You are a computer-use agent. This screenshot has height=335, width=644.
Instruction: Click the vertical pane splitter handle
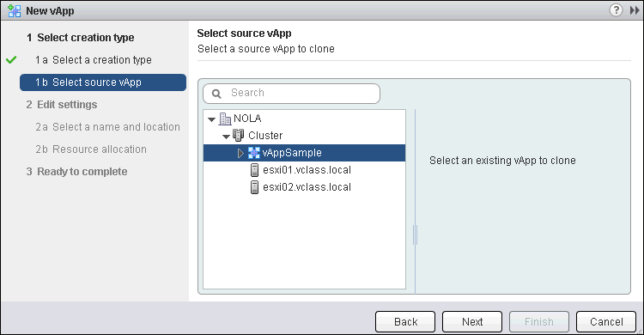[x=416, y=235]
